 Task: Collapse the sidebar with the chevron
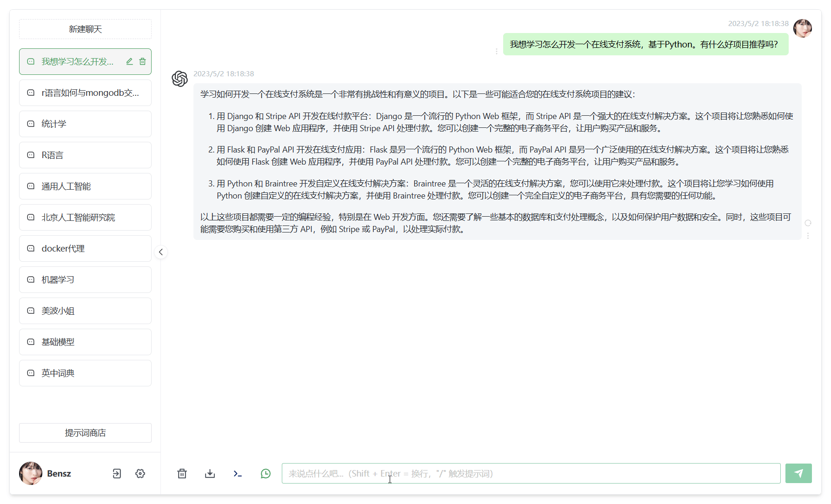(160, 252)
